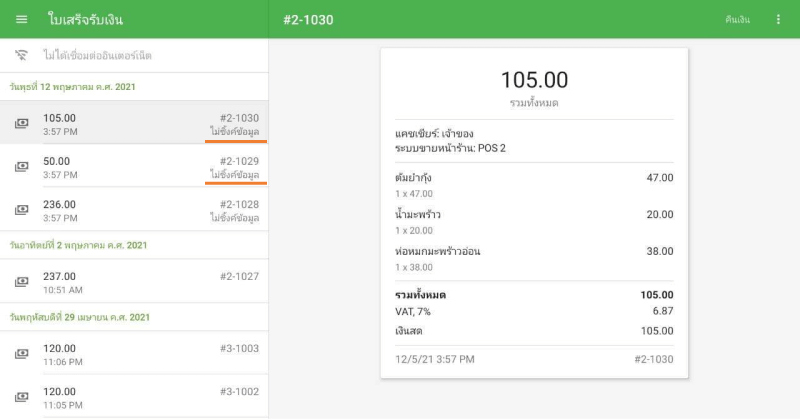This screenshot has width=800, height=419.
Task: Click not-synced status under #2-1030
Action: 235,132
